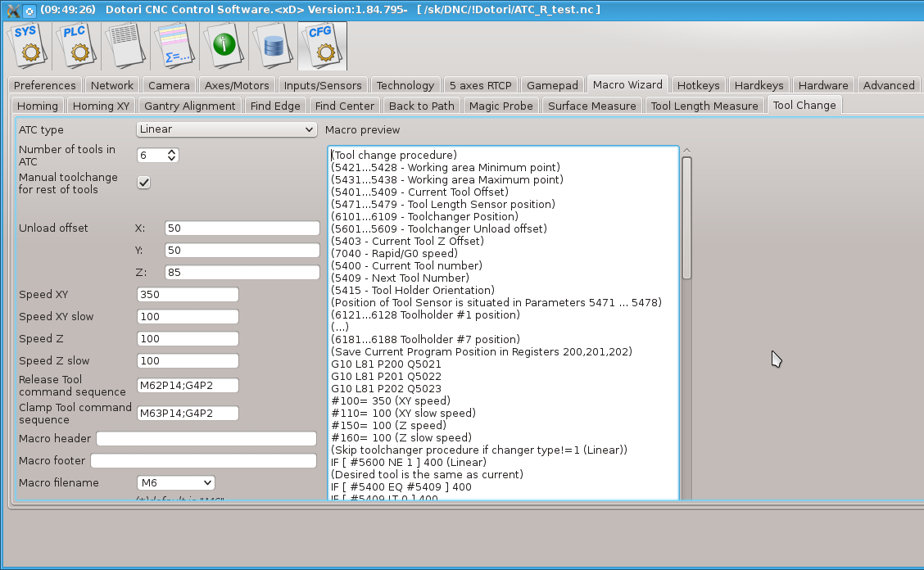Screen dimensions: 924x570
Task: Open the CFG configuration page icon
Action: point(323,46)
